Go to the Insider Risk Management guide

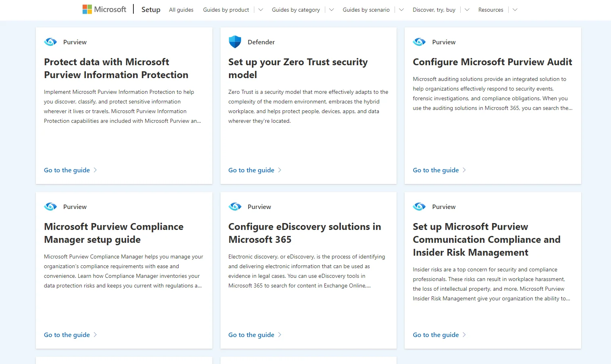pyautogui.click(x=436, y=335)
